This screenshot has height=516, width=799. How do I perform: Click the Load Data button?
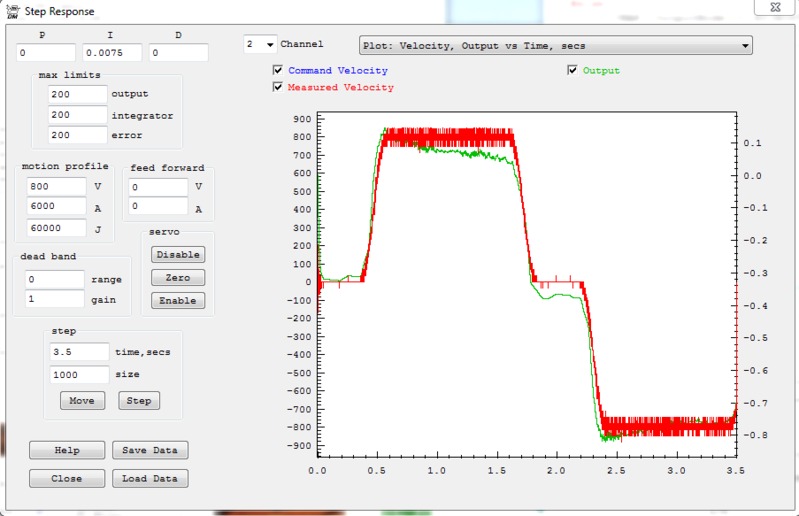coord(149,479)
